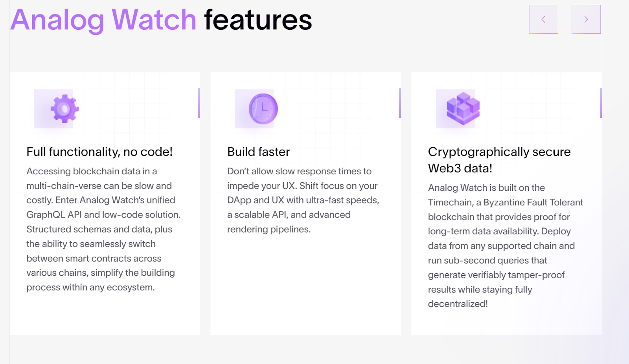Open the "Cryptographically secure Web3 data!" title

tap(499, 160)
